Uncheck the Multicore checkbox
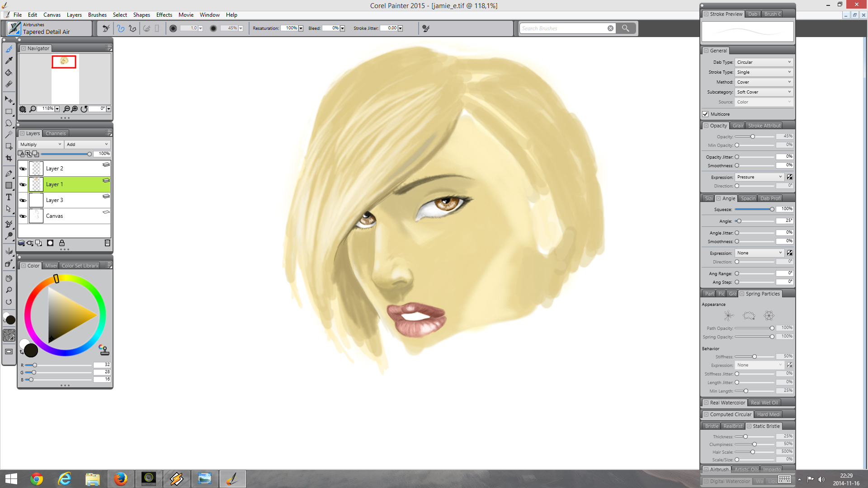 pyautogui.click(x=705, y=114)
